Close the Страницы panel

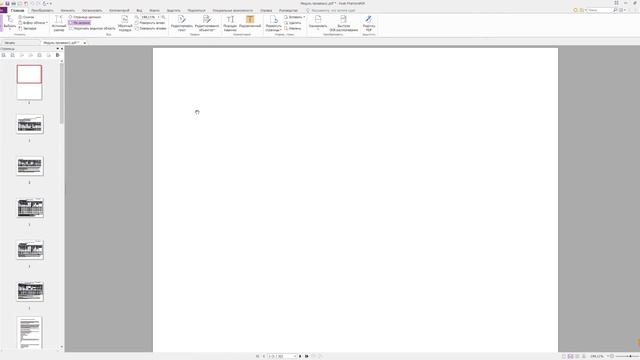(x=62, y=49)
